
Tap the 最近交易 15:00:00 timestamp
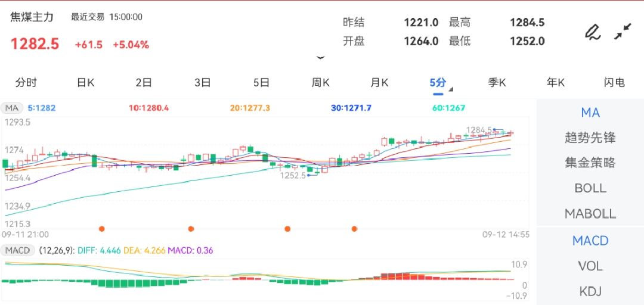(107, 17)
